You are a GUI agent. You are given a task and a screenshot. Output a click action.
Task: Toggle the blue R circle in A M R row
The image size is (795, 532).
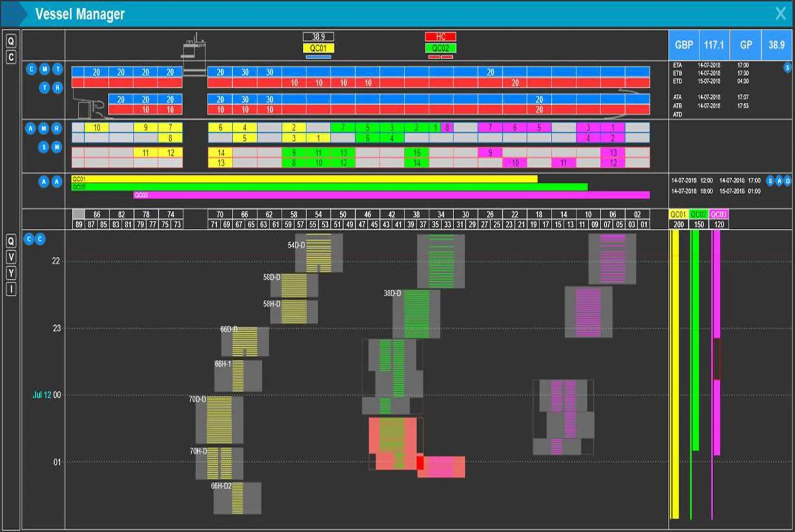pos(57,128)
